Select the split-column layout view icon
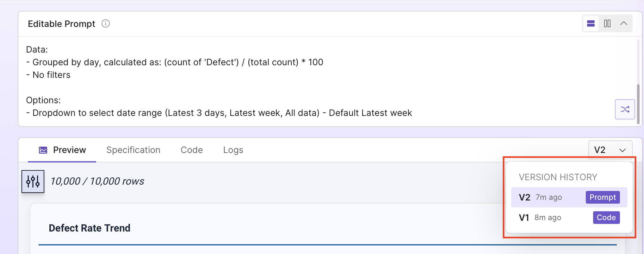644x254 pixels. click(x=607, y=23)
